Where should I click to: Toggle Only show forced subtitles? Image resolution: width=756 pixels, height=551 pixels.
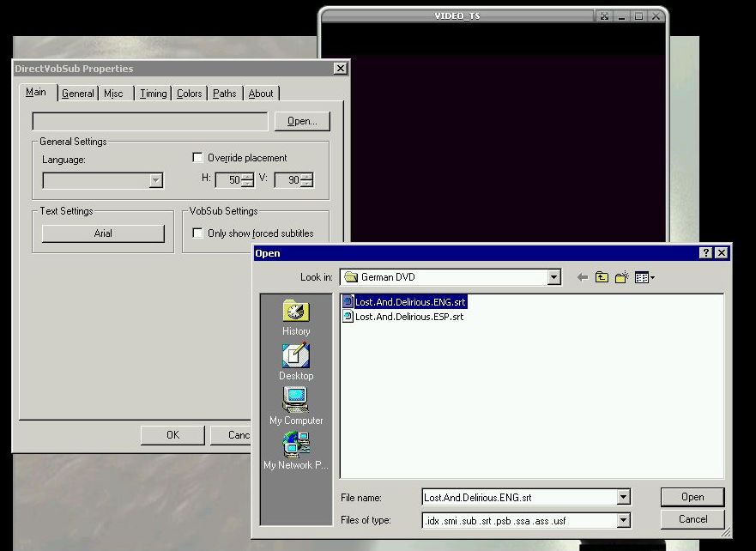click(198, 233)
